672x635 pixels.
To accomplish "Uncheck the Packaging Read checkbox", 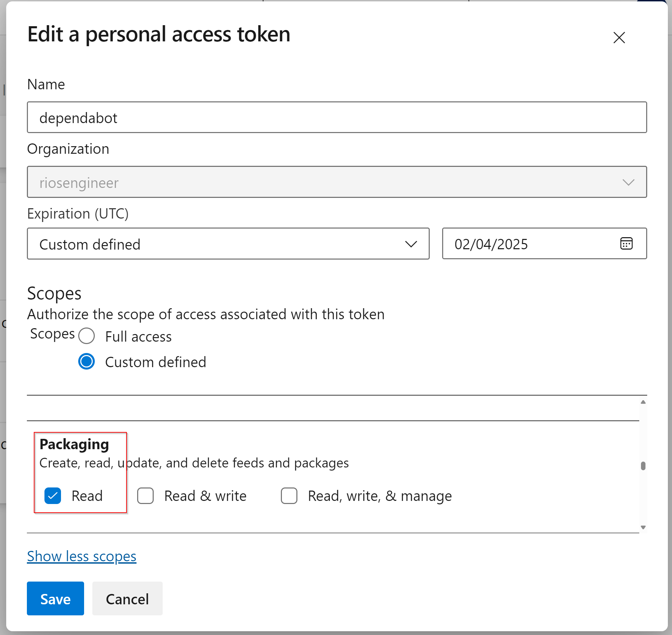I will coord(53,496).
